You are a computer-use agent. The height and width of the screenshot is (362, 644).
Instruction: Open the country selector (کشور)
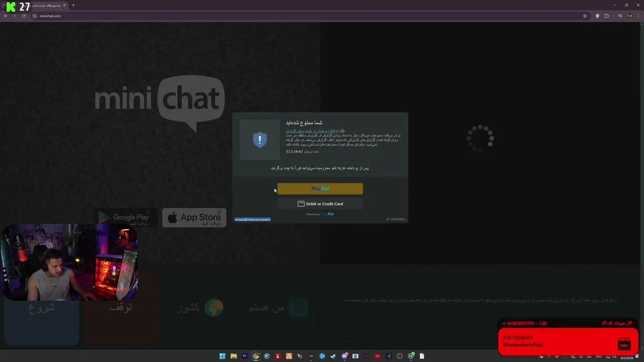[200, 308]
